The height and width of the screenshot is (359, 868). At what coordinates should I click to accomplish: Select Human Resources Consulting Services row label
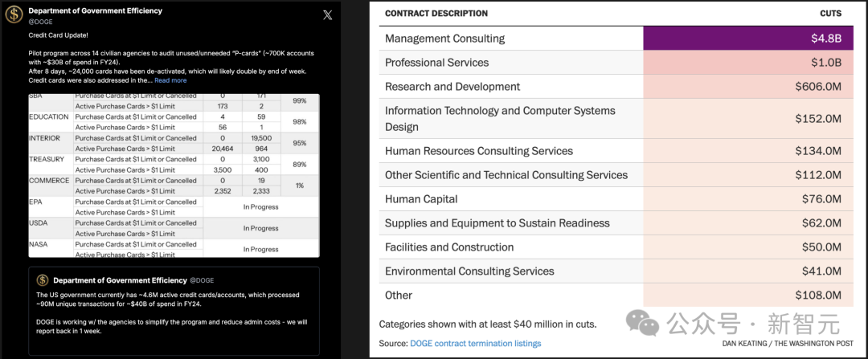(x=479, y=151)
